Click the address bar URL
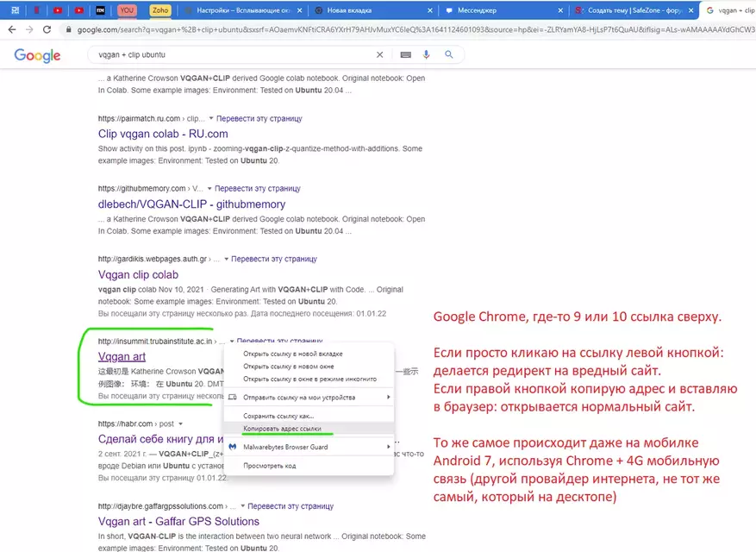Screen dimensions: 756x552 point(415,29)
